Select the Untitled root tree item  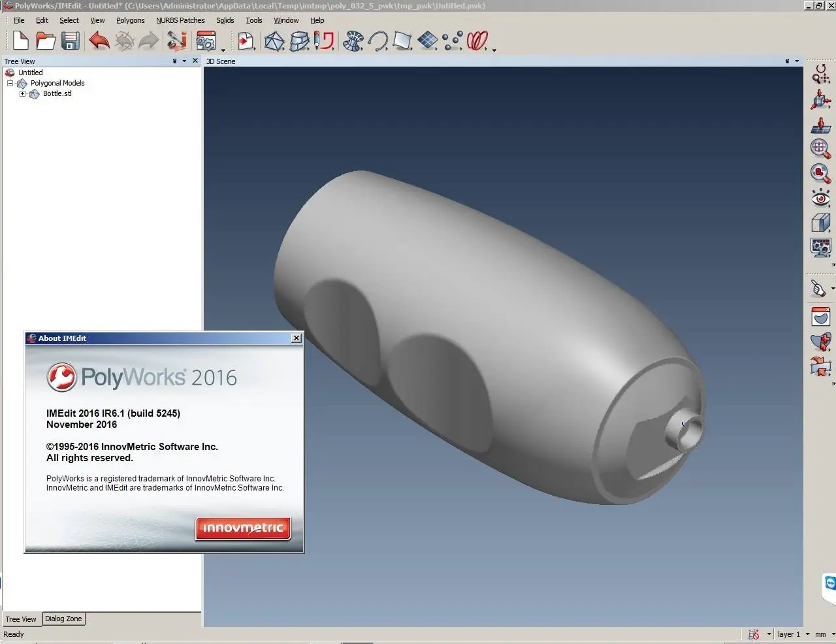point(30,72)
